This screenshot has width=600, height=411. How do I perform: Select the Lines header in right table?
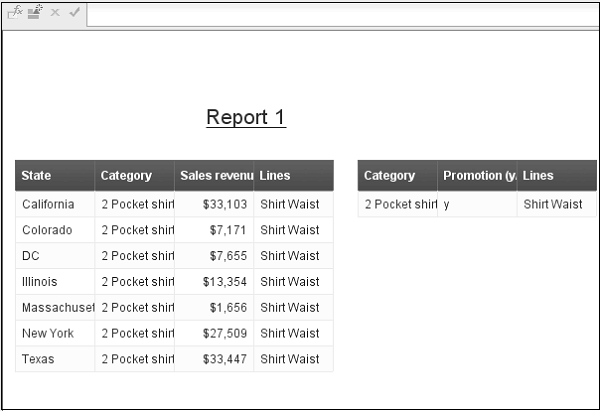pos(556,175)
